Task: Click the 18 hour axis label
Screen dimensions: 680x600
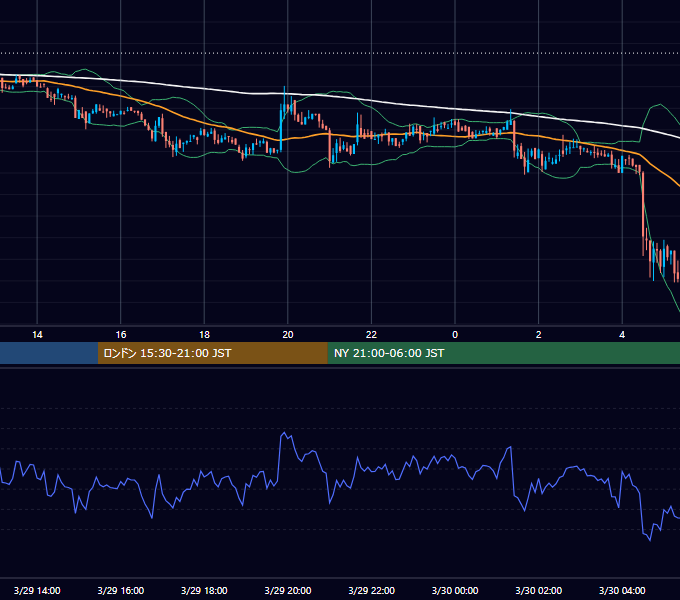Action: (204, 335)
